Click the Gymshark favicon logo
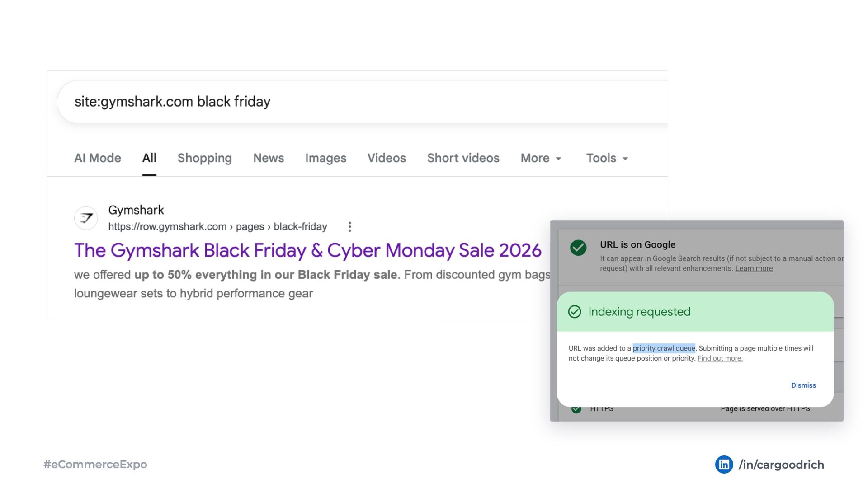Screen dimensions: 868x488 click(x=86, y=218)
